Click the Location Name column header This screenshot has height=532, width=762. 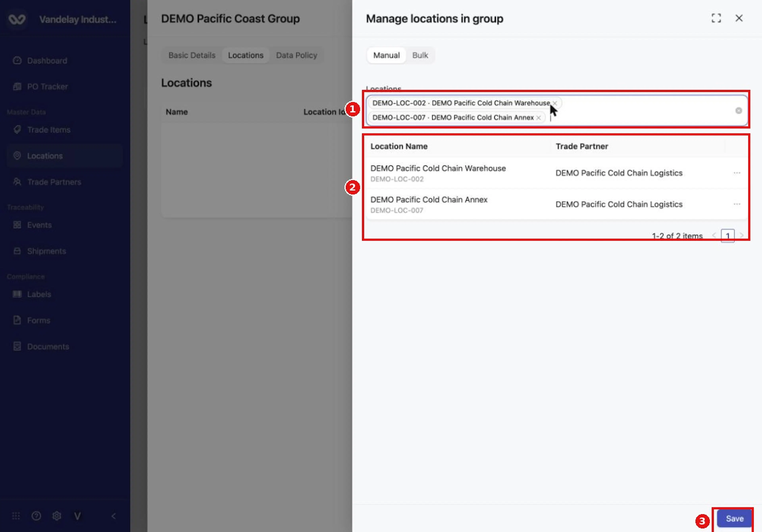pos(399,146)
